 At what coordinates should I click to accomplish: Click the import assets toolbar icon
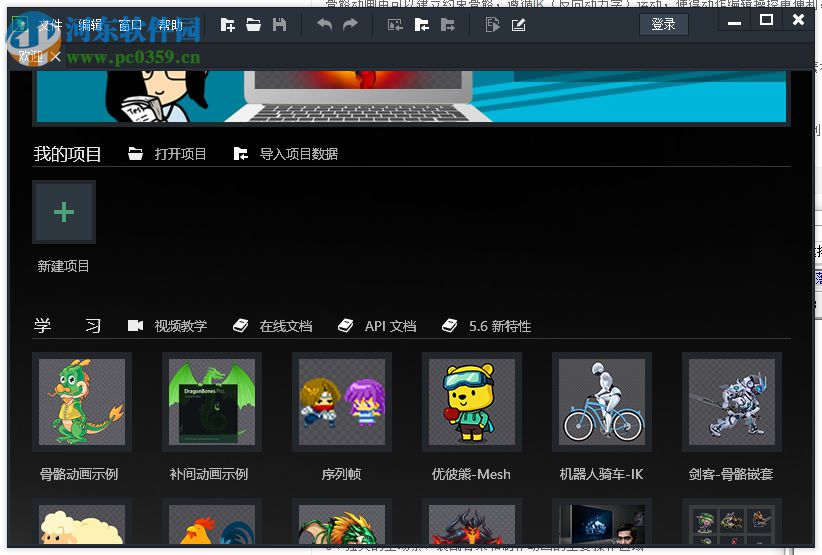click(395, 25)
